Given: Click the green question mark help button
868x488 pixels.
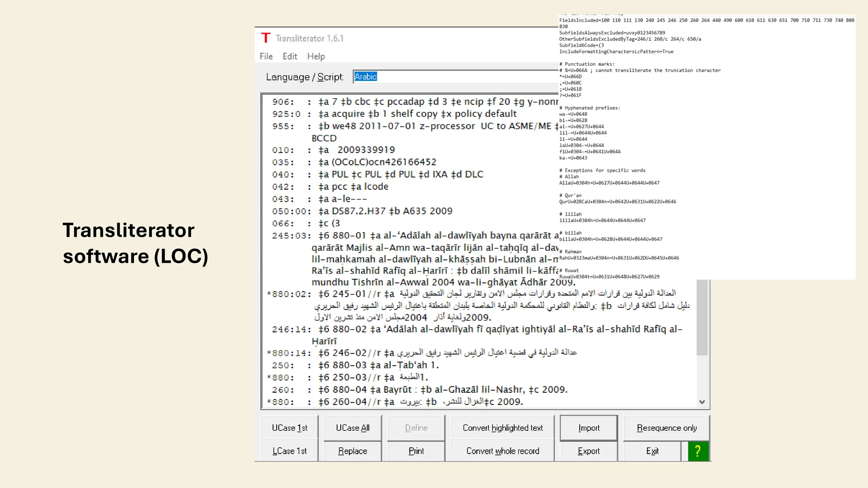Looking at the screenshot, I should tap(698, 451).
